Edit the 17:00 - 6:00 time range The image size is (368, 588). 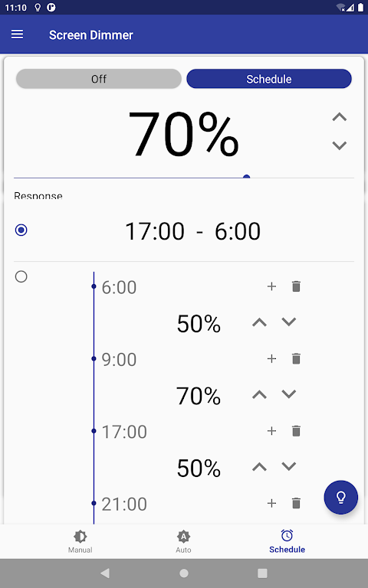tap(192, 231)
